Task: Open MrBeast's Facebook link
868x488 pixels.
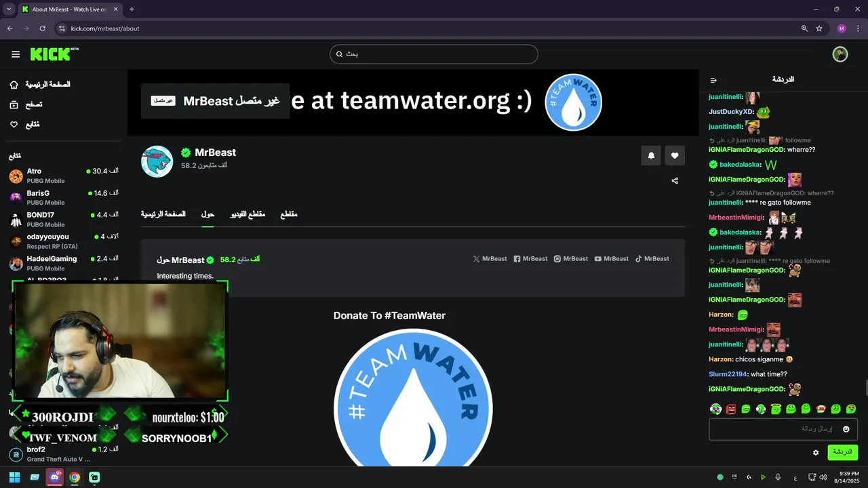Action: click(x=530, y=259)
